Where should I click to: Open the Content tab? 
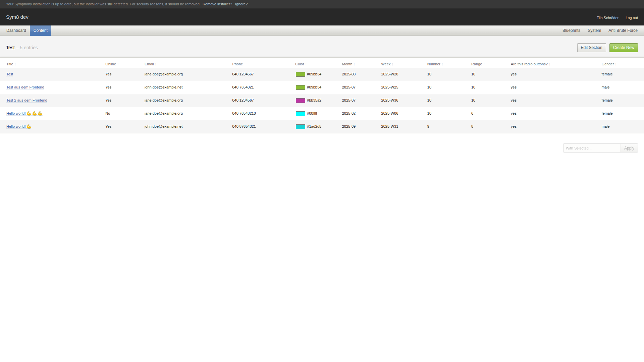click(40, 31)
